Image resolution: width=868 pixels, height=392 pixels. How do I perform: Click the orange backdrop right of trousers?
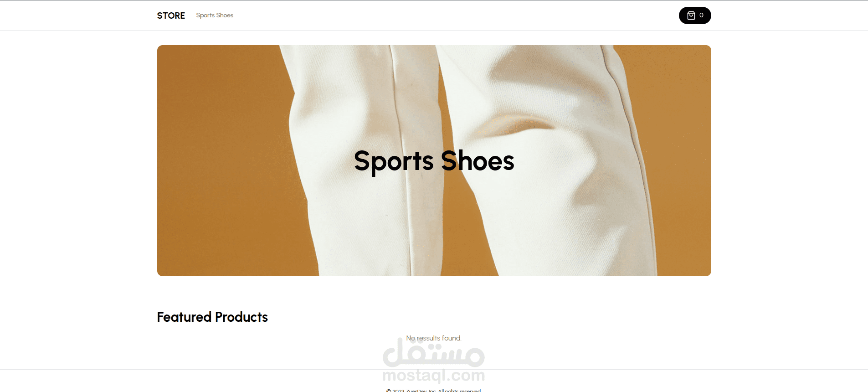click(x=679, y=160)
